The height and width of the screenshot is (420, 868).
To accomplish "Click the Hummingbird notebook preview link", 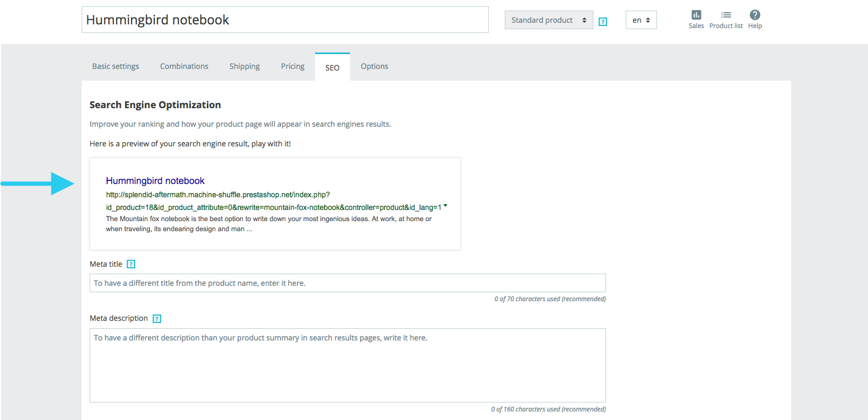I will click(155, 181).
